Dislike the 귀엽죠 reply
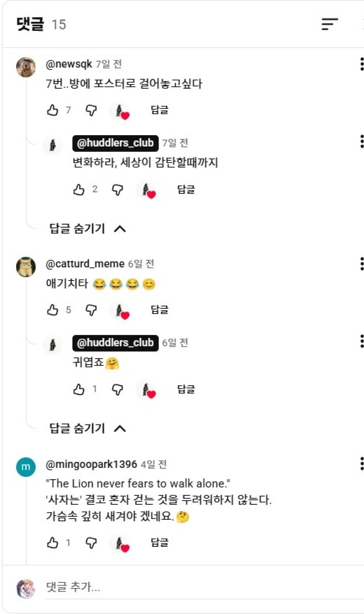This screenshot has height=614, width=364. coord(118,389)
